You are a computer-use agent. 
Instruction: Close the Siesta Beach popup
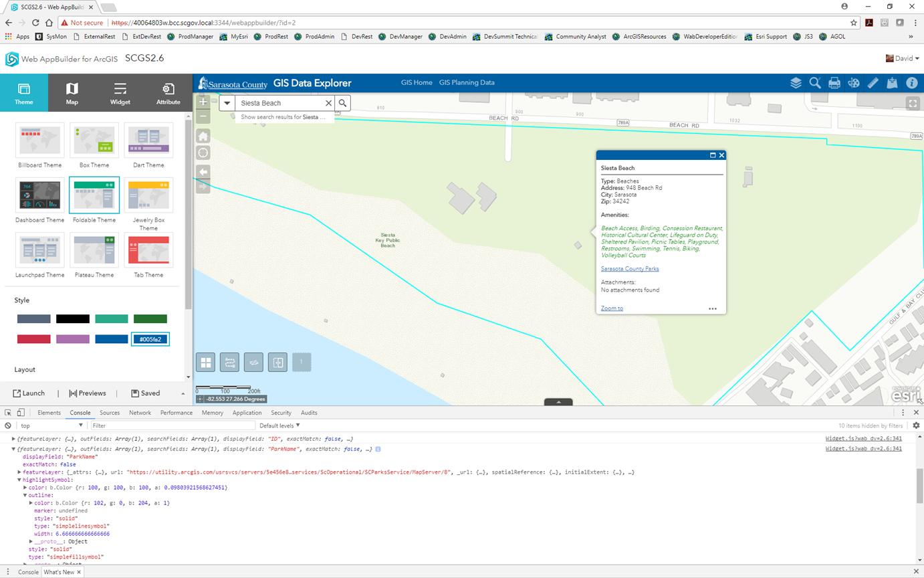(721, 155)
